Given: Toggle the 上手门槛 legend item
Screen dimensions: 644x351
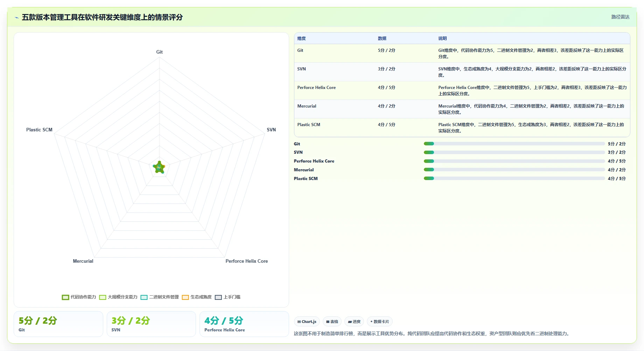Looking at the screenshot, I should tap(227, 297).
